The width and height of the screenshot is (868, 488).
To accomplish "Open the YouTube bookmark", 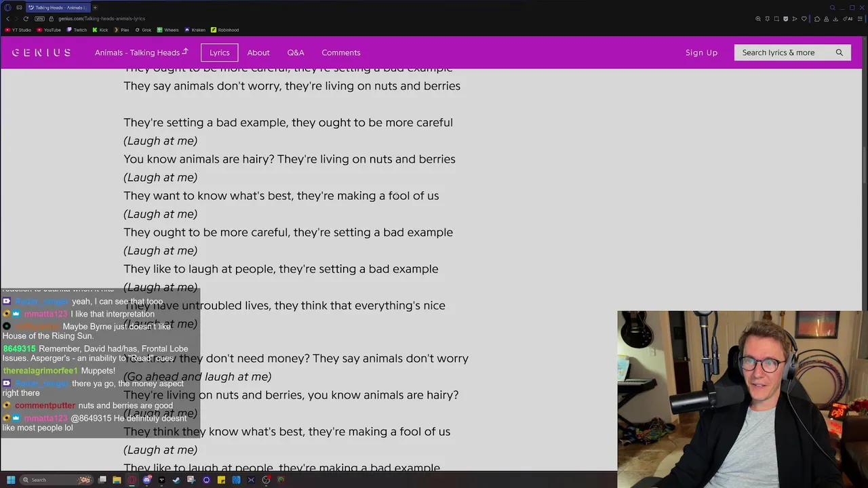I will coord(49,30).
